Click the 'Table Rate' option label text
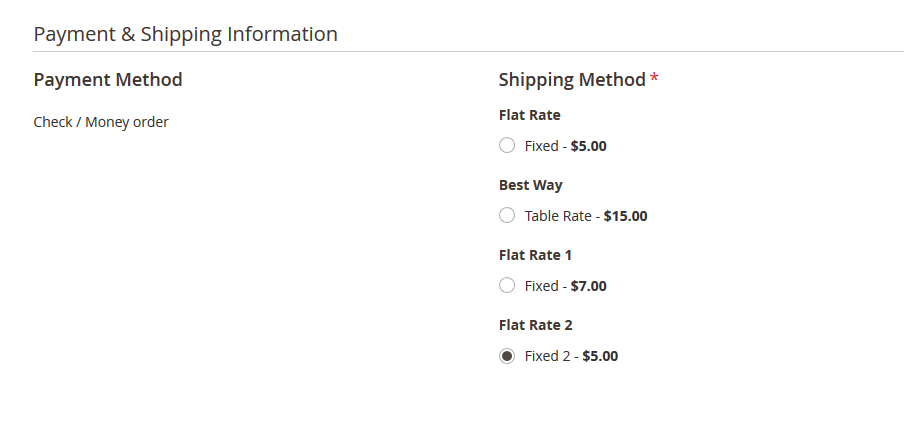Image resolution: width=924 pixels, height=440 pixels. pos(558,216)
